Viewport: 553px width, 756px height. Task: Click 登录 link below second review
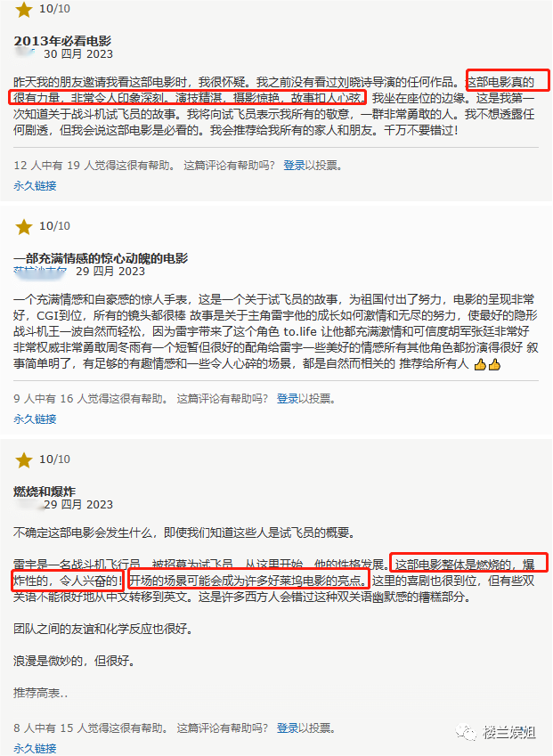point(288,399)
